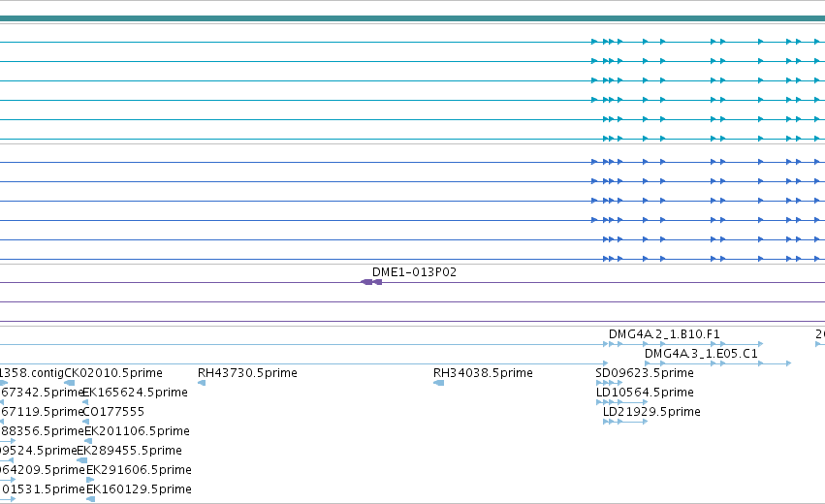Click the EK165624.5prime label

136,393
